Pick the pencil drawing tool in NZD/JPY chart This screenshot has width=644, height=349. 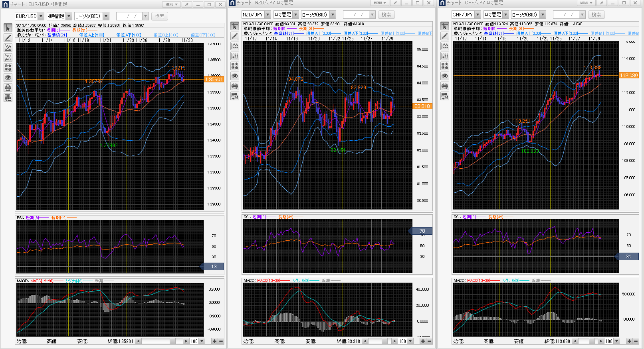pyautogui.click(x=235, y=36)
